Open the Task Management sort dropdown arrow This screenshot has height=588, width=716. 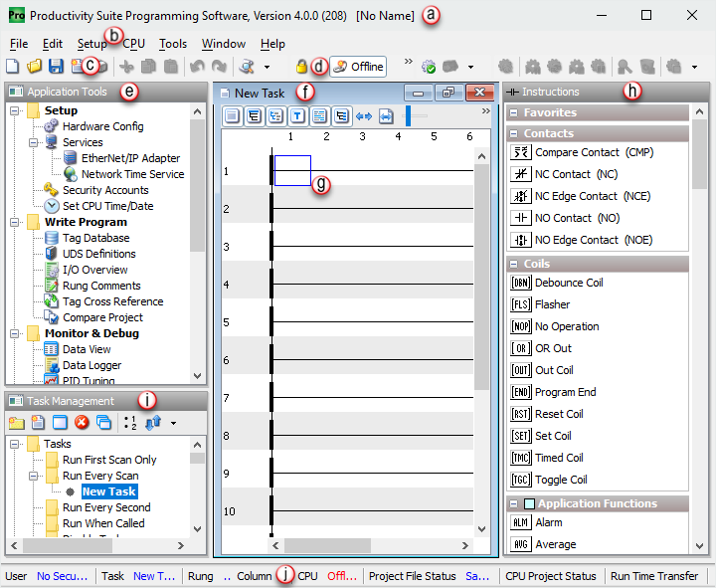174,422
